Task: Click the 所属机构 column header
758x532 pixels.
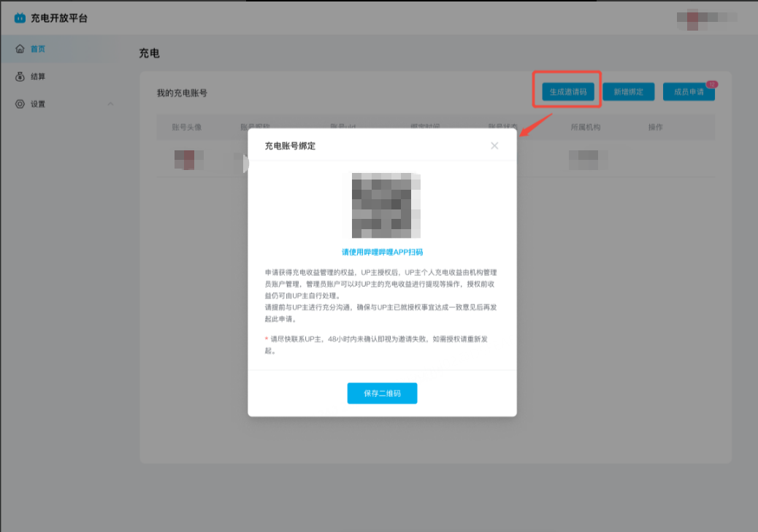Action: tap(586, 127)
